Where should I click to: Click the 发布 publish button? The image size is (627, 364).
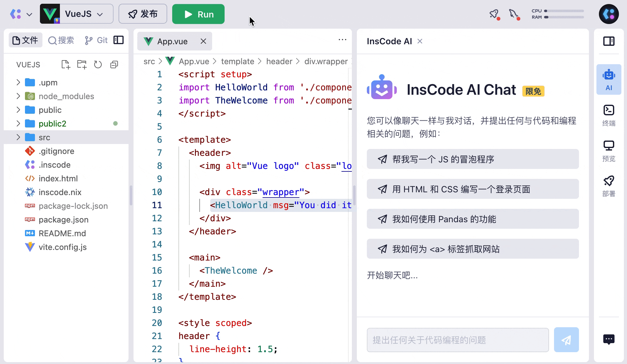point(143,14)
